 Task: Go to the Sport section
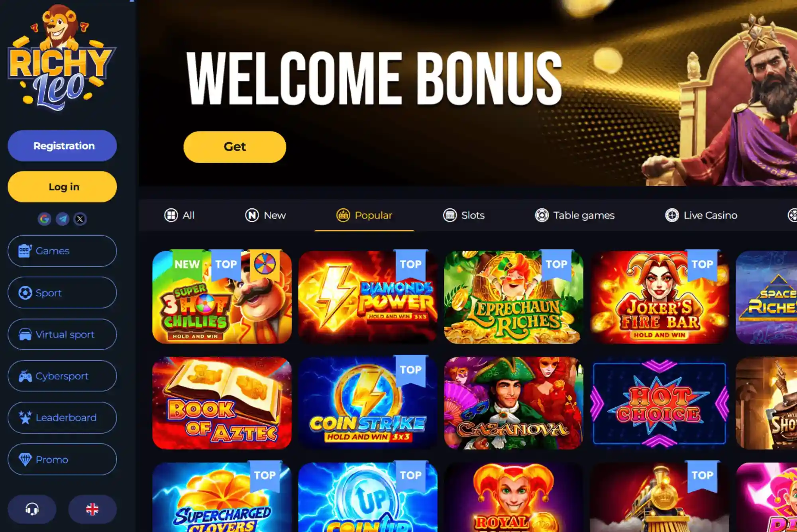click(62, 293)
